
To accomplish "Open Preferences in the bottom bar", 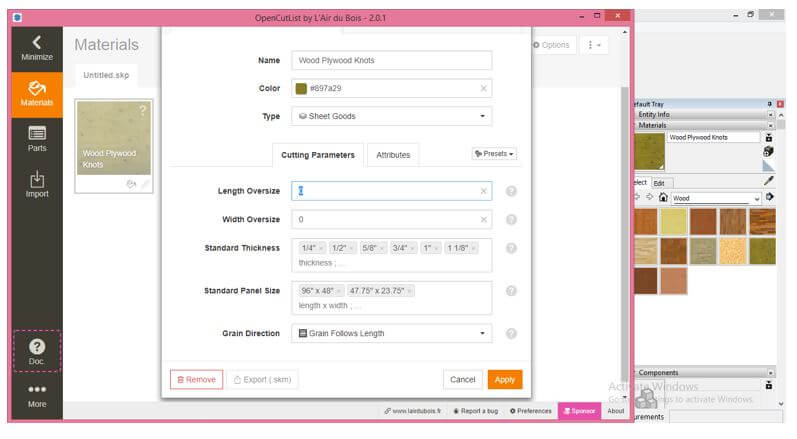I will [x=530, y=411].
